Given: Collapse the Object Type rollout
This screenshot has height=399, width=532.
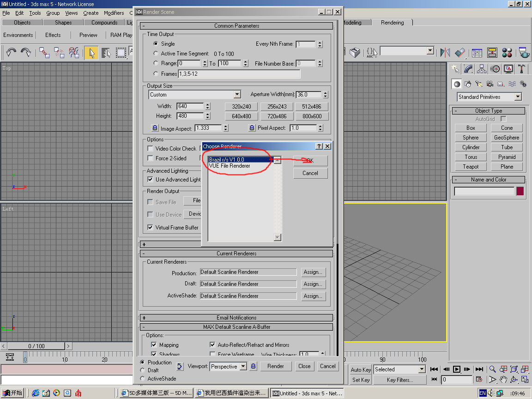Looking at the screenshot, I should pos(489,111).
